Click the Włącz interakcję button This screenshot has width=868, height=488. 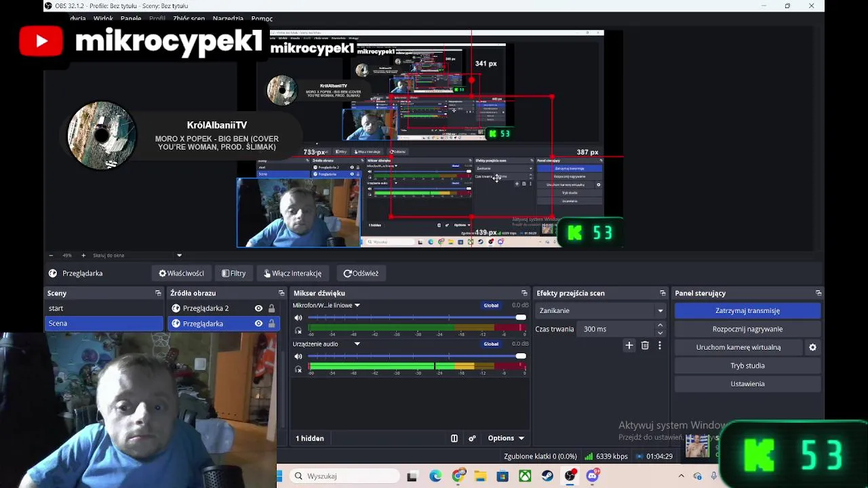(293, 273)
